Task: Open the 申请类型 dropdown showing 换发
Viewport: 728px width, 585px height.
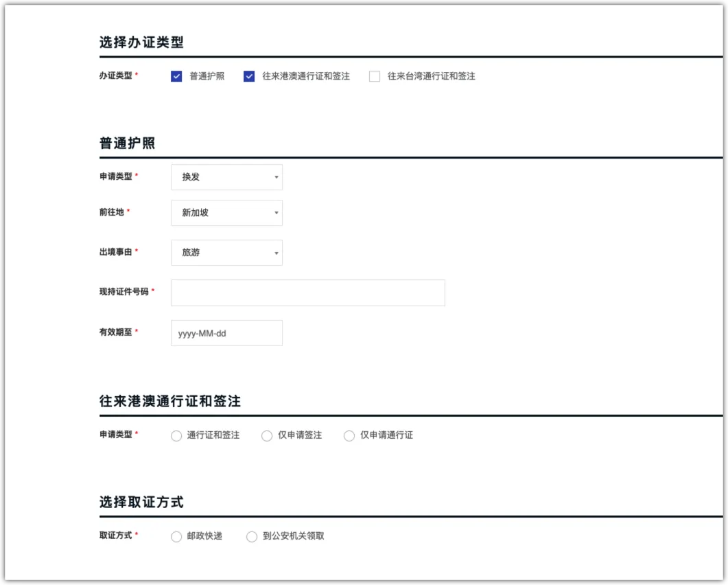Action: [226, 177]
